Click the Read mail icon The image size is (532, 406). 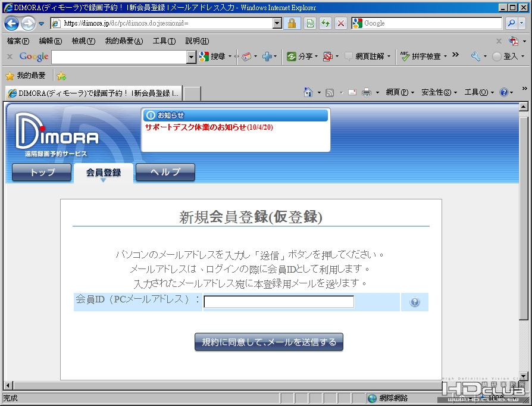352,92
